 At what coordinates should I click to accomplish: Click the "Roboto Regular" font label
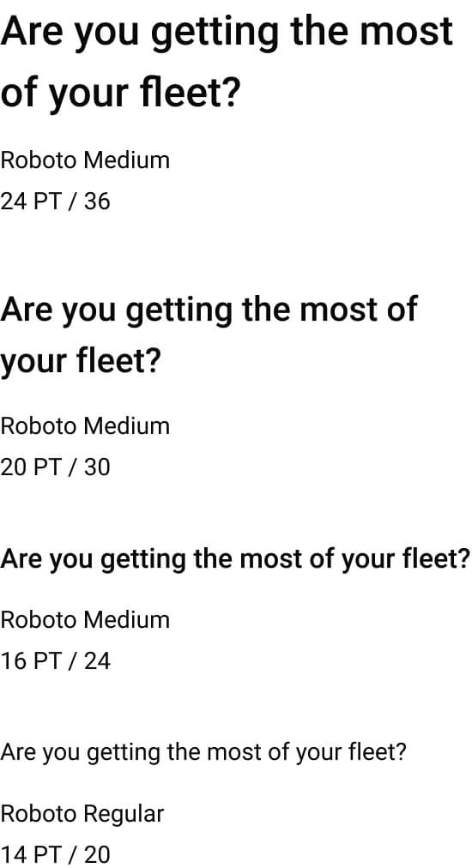(82, 814)
